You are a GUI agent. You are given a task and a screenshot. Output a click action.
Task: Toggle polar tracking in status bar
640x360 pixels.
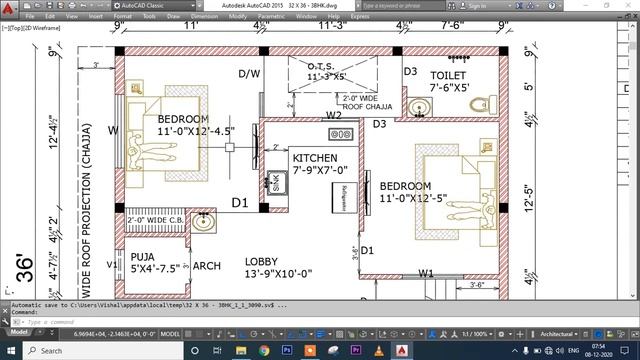point(254,334)
